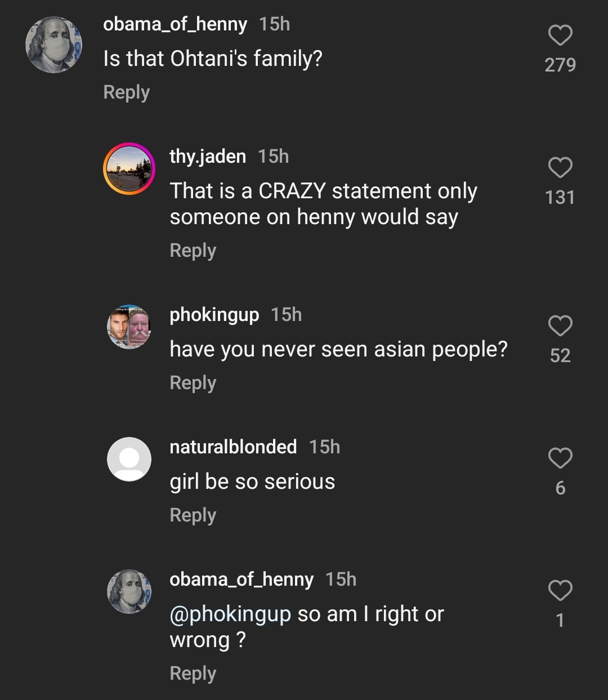The image size is (608, 700).
Task: Reply to 'Is that Ohtani's family?' comment
Action: [x=127, y=92]
